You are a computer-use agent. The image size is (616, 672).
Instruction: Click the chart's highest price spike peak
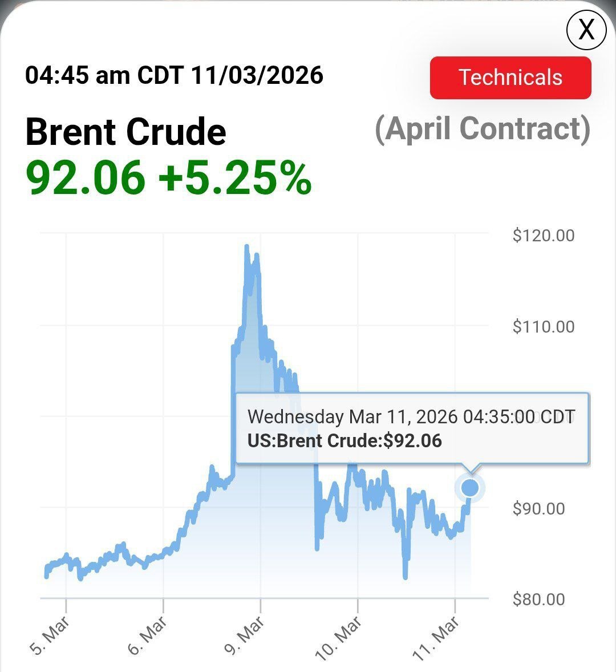(x=246, y=246)
